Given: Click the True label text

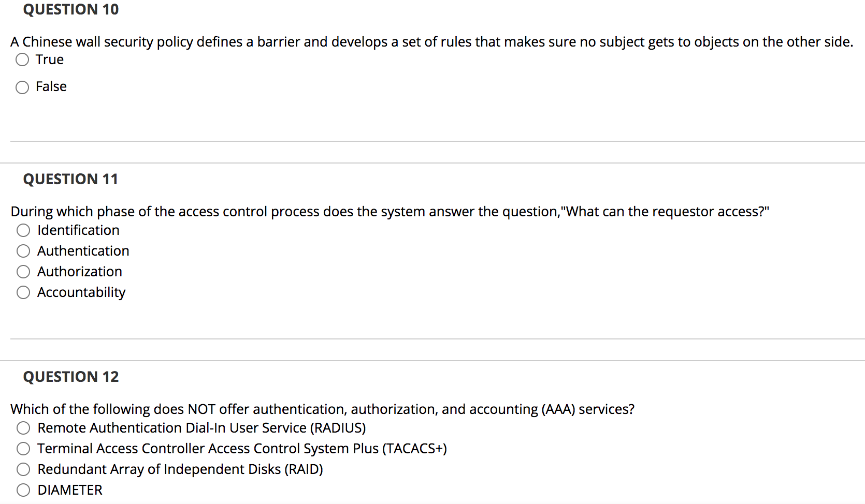Looking at the screenshot, I should tap(49, 60).
